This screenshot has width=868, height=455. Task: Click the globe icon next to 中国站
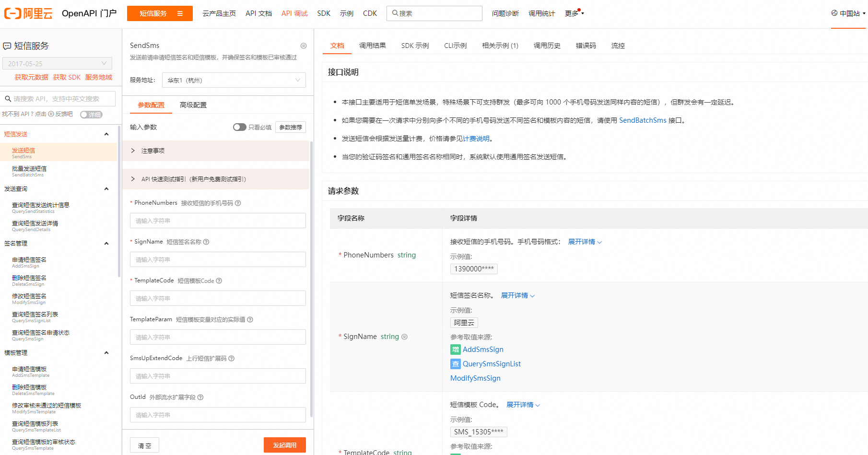click(x=834, y=13)
